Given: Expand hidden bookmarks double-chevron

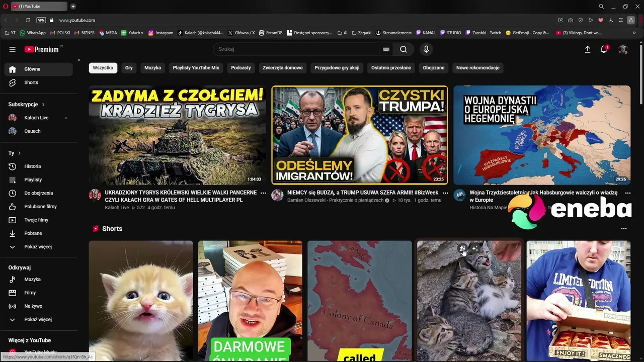Looking at the screenshot, I should tap(634, 33).
